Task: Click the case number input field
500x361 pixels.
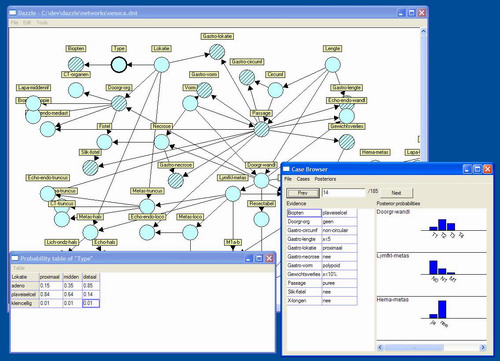Action: (x=343, y=192)
